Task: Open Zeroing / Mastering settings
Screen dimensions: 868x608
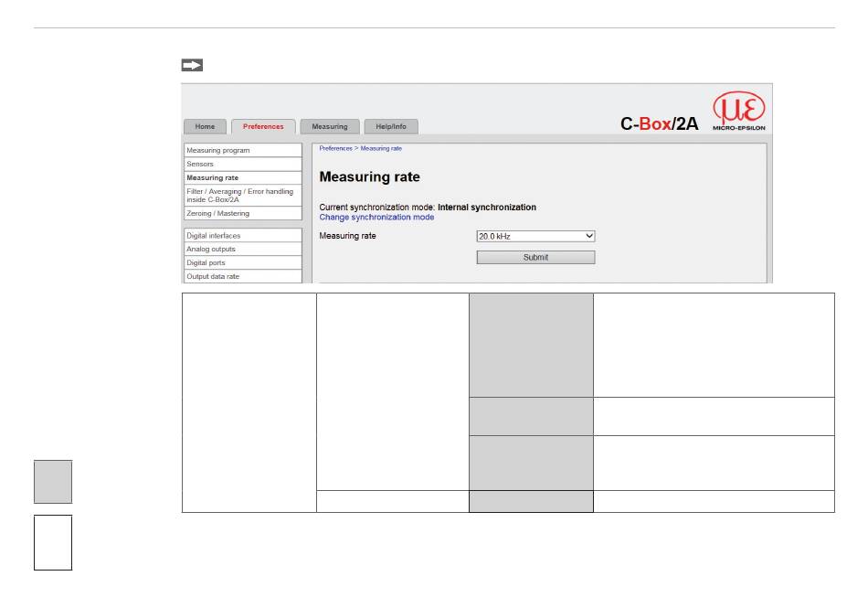Action: click(x=243, y=213)
